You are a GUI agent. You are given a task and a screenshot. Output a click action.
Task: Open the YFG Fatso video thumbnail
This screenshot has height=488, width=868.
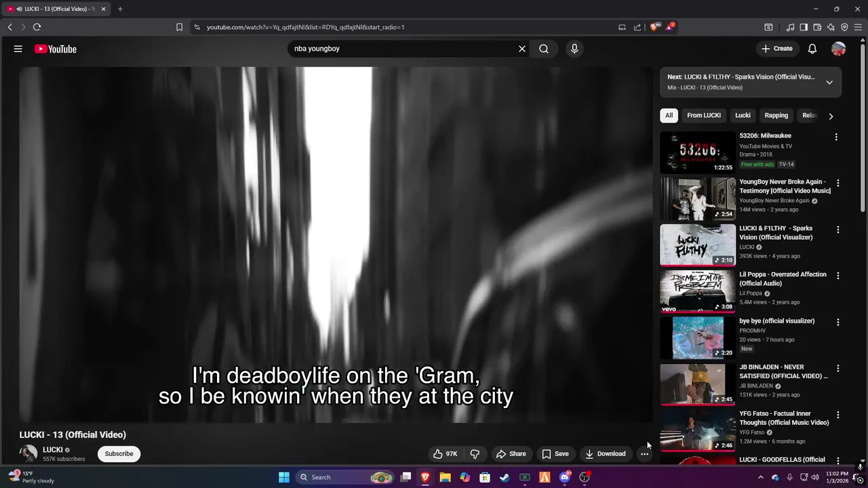698,430
